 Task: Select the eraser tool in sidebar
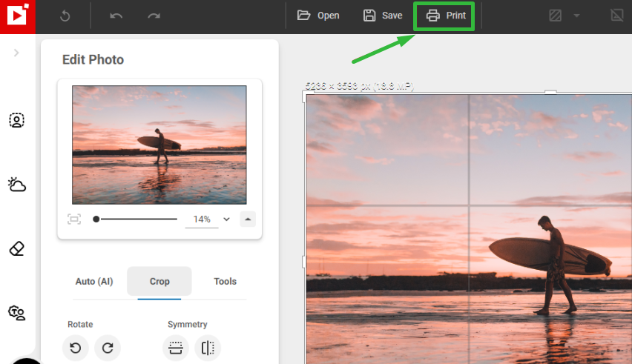point(16,248)
